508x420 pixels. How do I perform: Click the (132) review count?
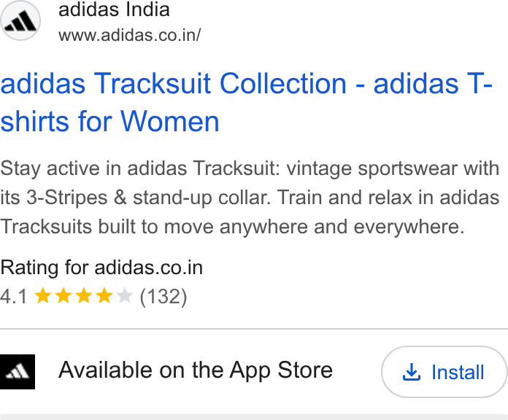[163, 296]
